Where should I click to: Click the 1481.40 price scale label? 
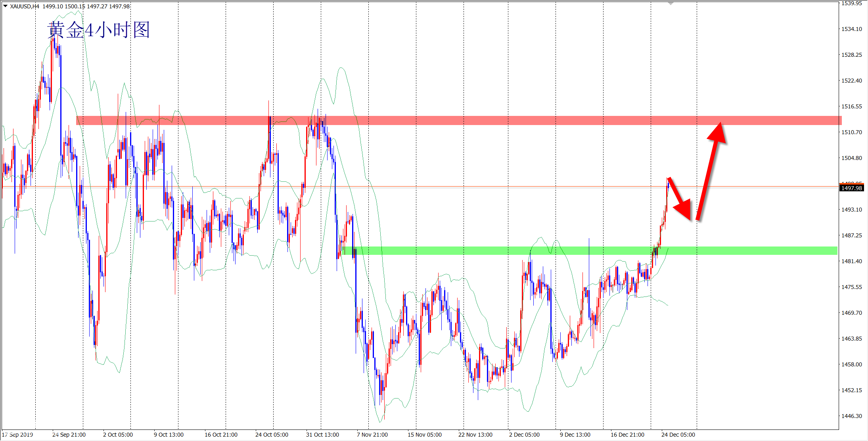(x=851, y=261)
